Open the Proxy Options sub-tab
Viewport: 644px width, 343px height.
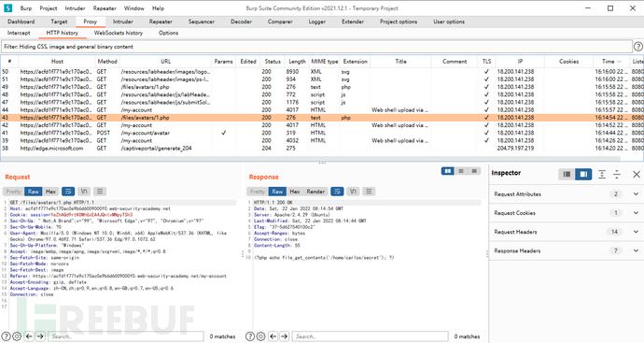[x=168, y=33]
